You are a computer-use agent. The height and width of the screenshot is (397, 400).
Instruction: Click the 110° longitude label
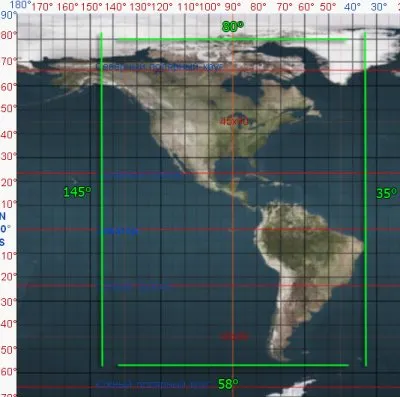(187, 7)
